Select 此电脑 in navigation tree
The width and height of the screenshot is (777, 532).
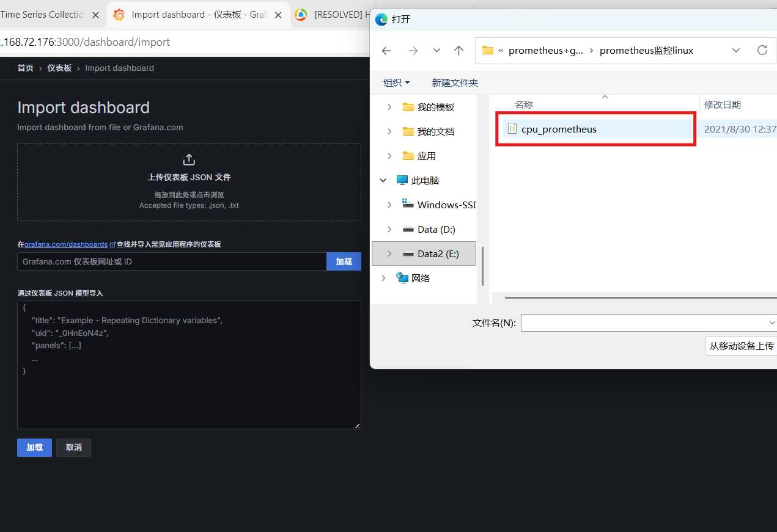click(x=424, y=180)
